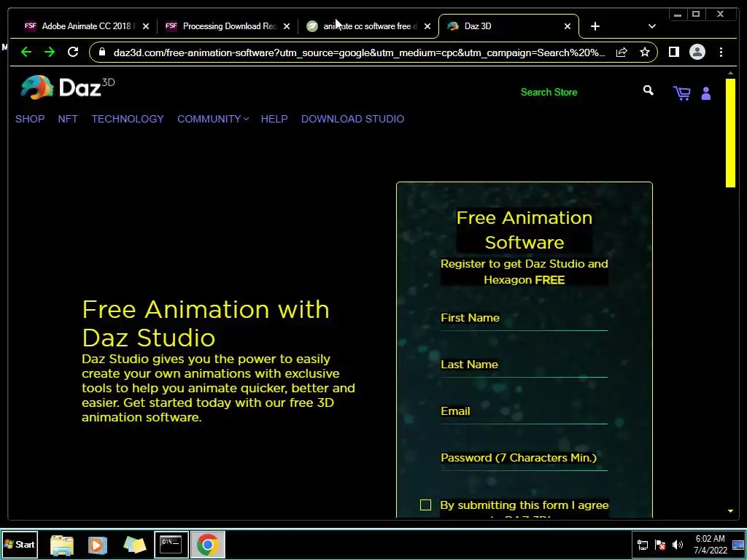Screen dimensions: 747x560
Task: Click DOWNLOAD STUDIO link
Action: (352, 119)
